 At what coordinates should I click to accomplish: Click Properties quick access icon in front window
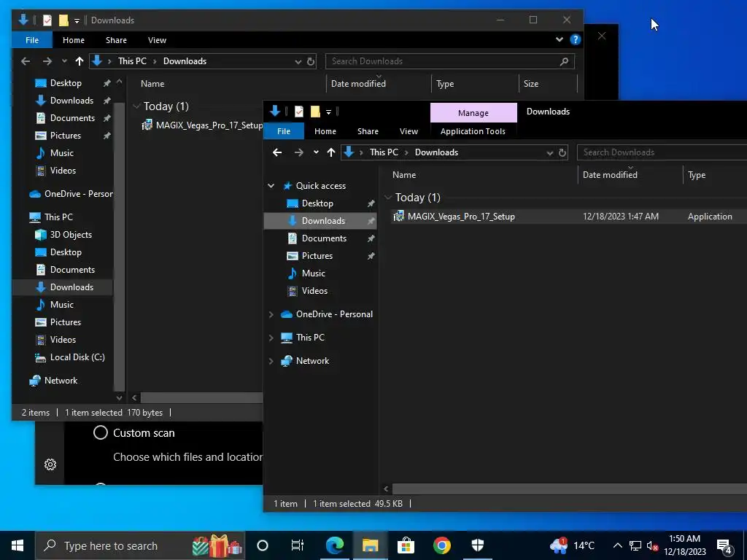click(298, 112)
